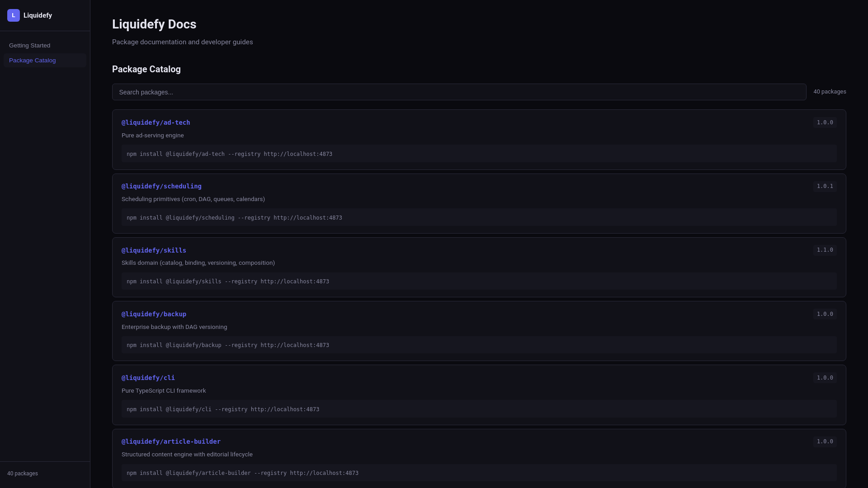The width and height of the screenshot is (868, 488).
Task: Click the Liquidefy Docs page heading
Action: coord(154,24)
